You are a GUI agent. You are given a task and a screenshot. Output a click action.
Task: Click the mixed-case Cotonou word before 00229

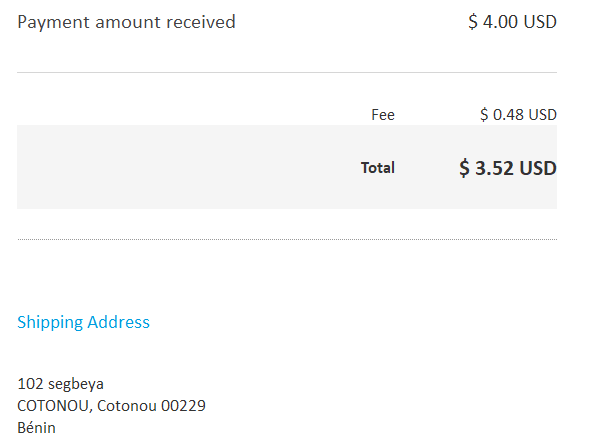[x=127, y=406]
